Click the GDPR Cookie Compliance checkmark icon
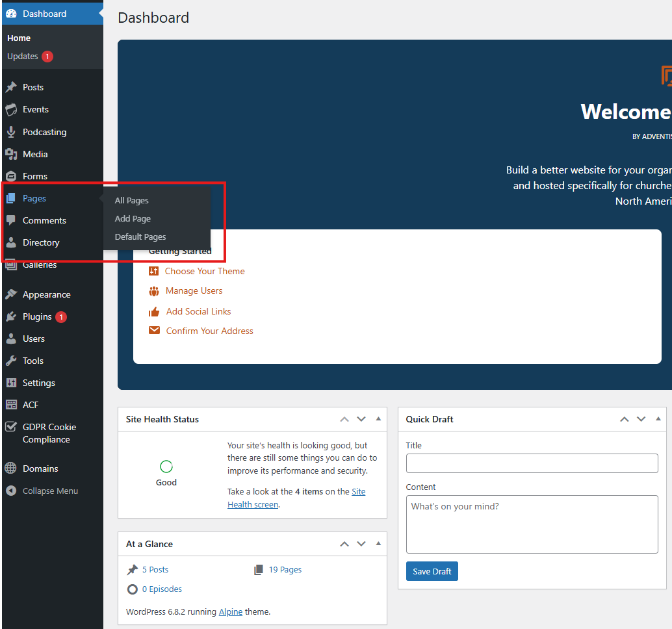 tap(11, 427)
